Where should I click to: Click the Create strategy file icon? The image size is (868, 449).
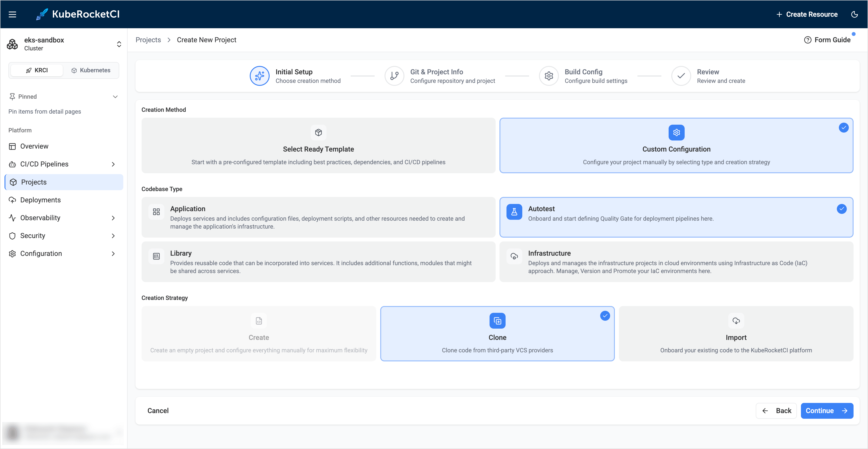click(259, 320)
